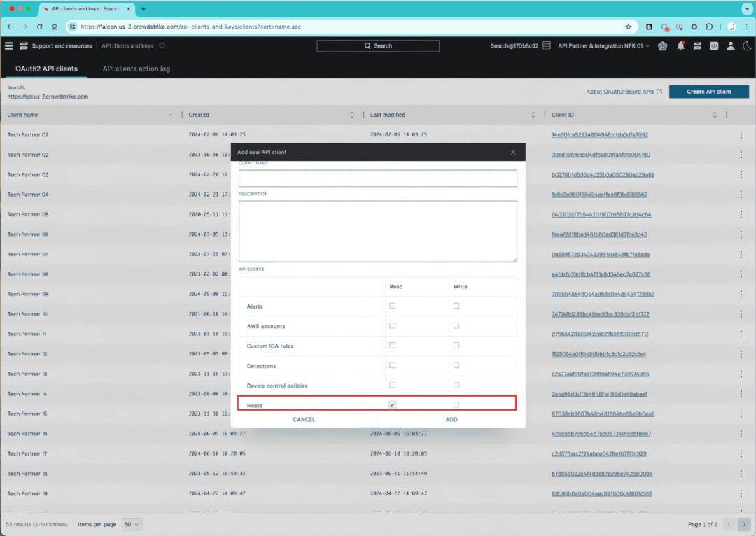Focus the Description text area

click(x=377, y=232)
